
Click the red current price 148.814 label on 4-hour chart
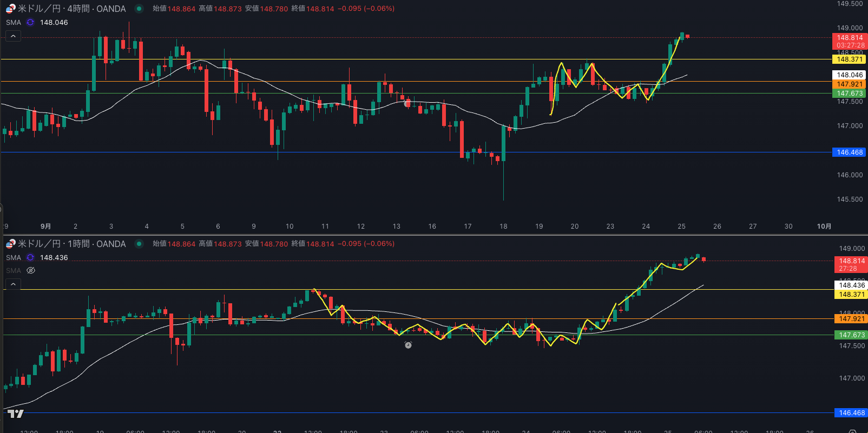[850, 38]
